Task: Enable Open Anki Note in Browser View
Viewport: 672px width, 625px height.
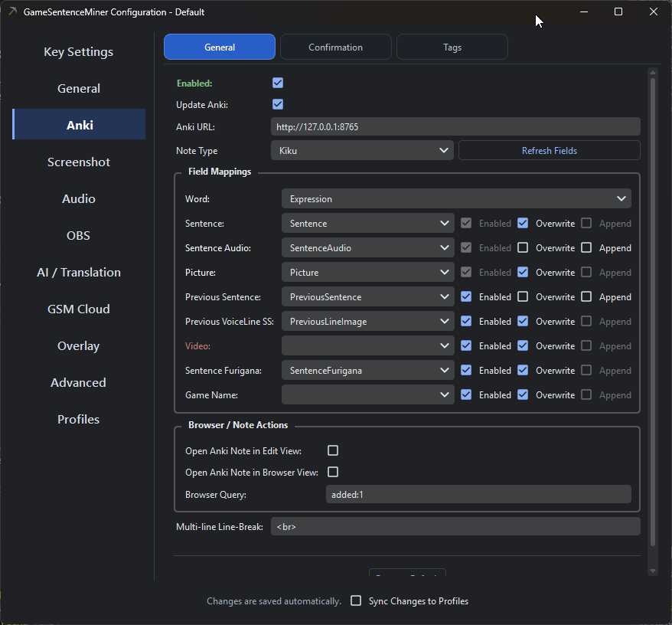Action: click(x=333, y=472)
